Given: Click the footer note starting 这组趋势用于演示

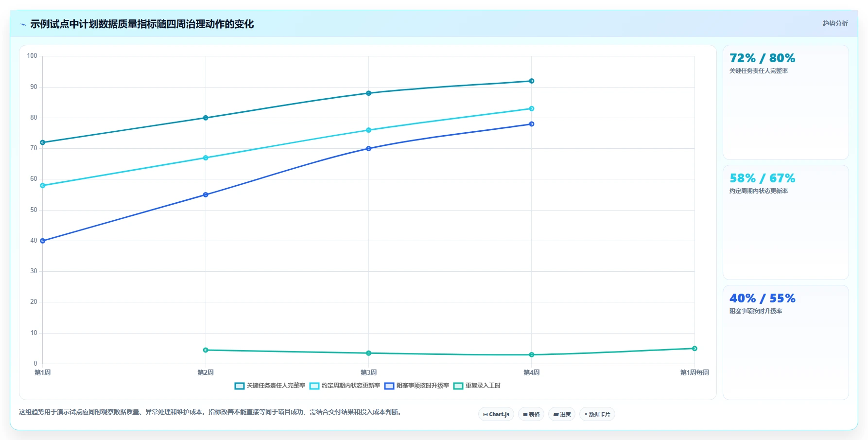Looking at the screenshot, I should (211, 412).
